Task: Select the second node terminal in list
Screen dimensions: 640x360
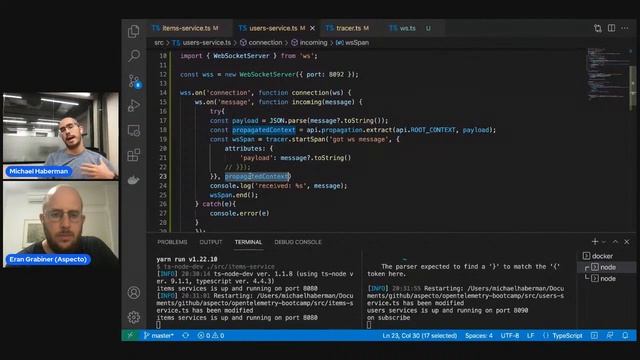Action: [x=607, y=278]
